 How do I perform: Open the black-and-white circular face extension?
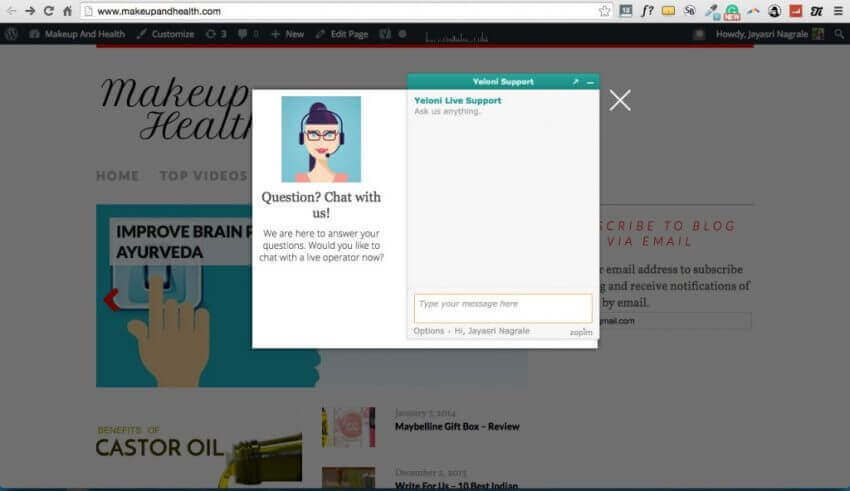point(774,11)
